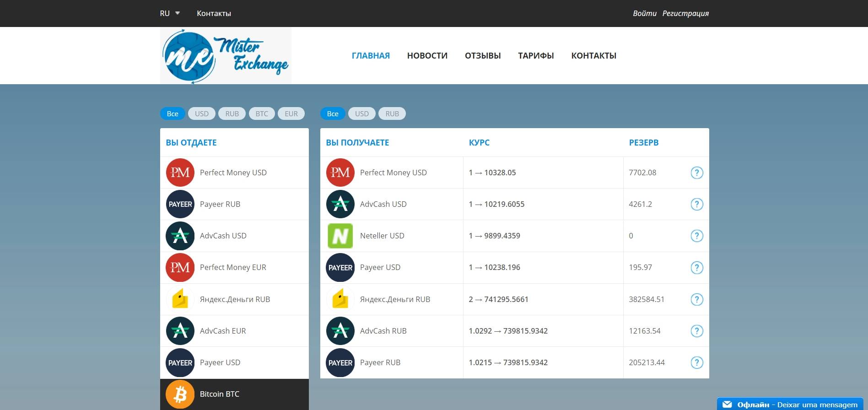Click Payeer RUB icon in receive list
This screenshot has width=868, height=410.
(340, 362)
